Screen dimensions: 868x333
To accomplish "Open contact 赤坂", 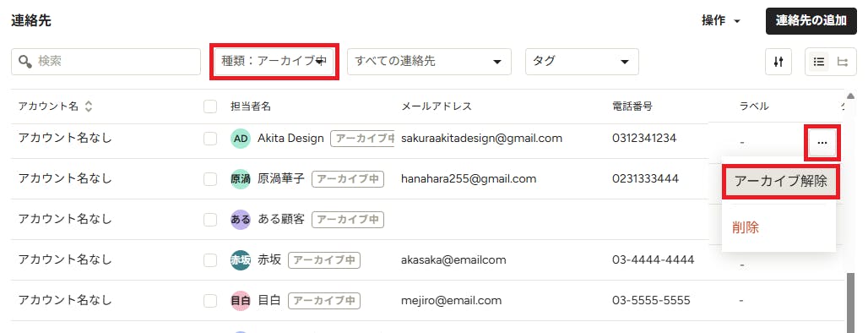I will click(269, 259).
